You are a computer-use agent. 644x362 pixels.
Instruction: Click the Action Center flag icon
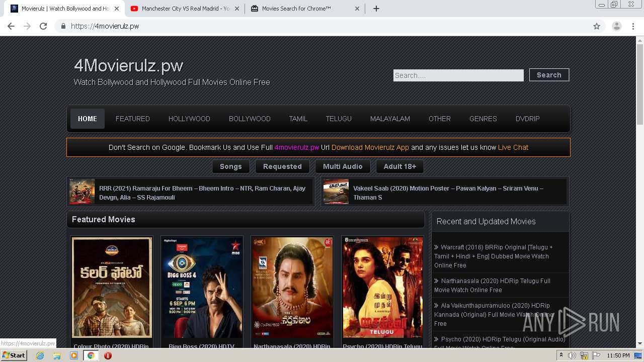tap(596, 355)
